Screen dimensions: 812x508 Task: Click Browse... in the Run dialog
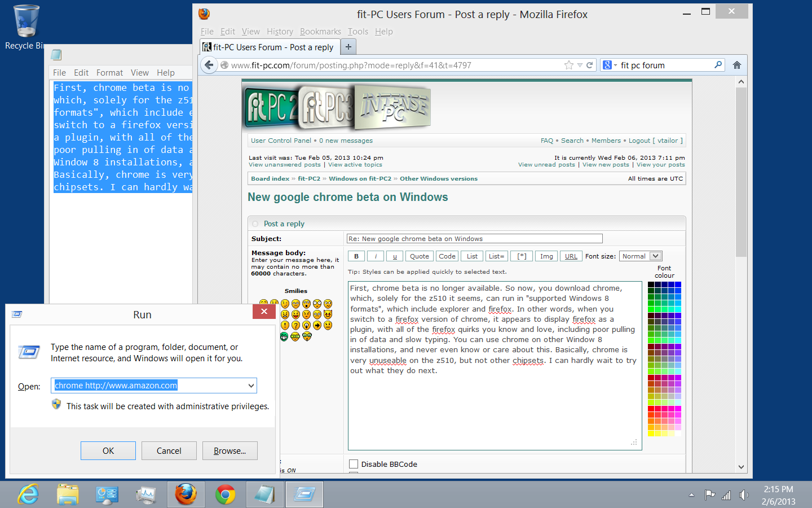click(230, 450)
